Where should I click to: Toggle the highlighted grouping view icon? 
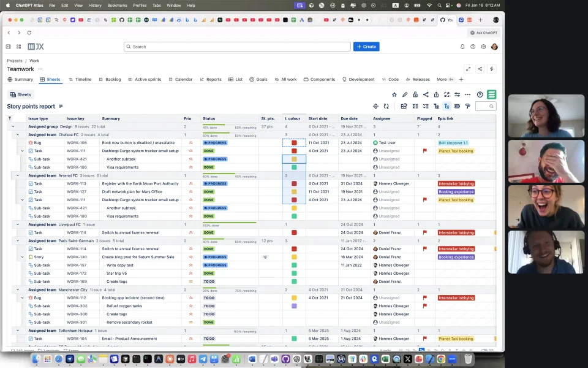[447, 106]
